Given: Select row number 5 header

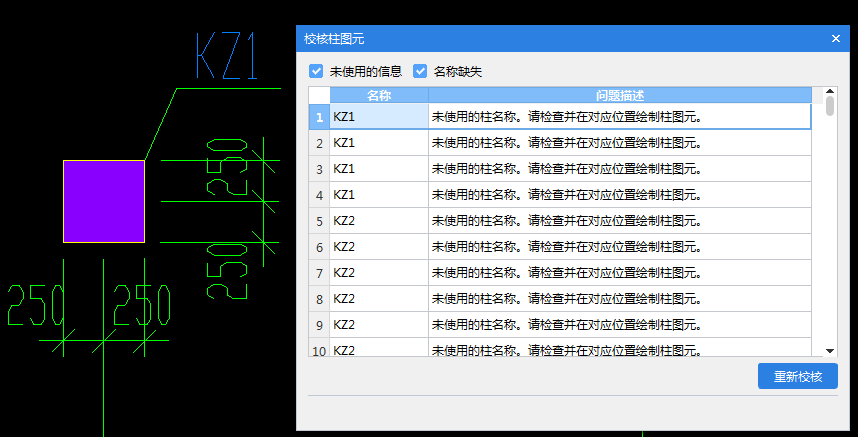Looking at the screenshot, I should tap(320, 221).
